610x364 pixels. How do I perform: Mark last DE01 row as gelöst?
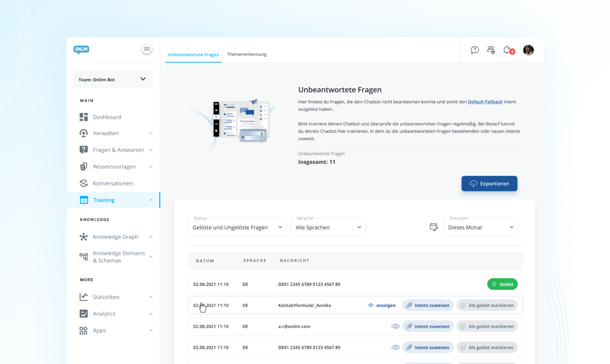click(487, 347)
